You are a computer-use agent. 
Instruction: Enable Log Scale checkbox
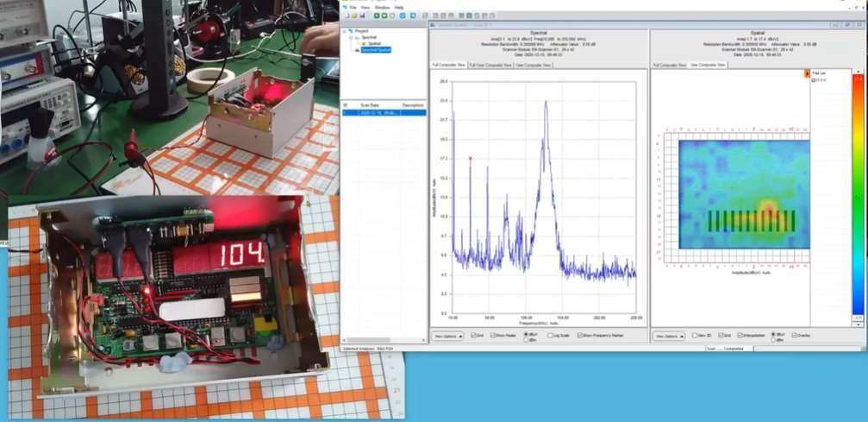tap(550, 336)
